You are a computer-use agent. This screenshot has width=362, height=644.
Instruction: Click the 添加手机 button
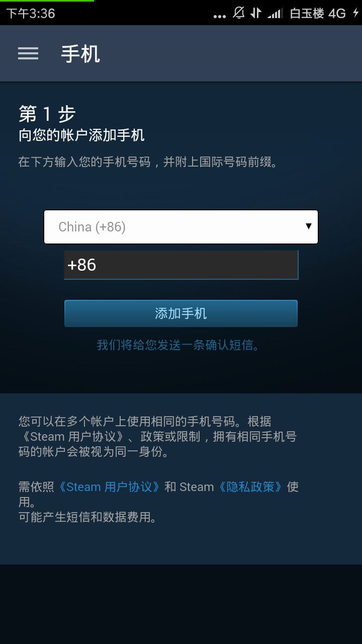tap(181, 313)
